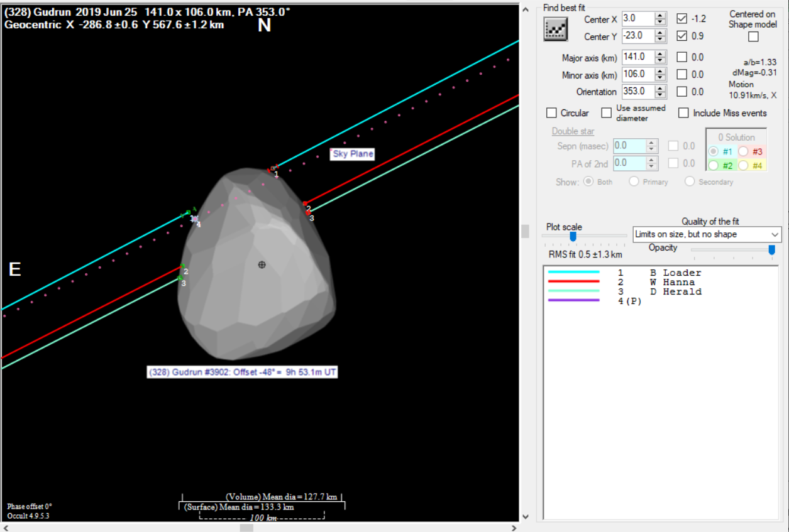Select Show Both radio option

(x=588, y=182)
